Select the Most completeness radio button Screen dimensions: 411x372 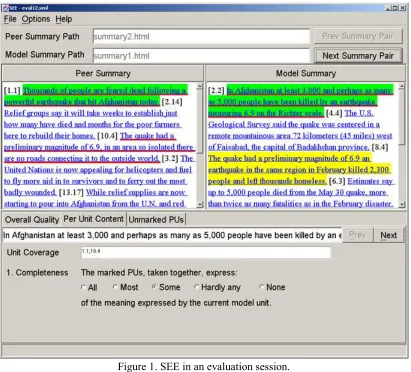(x=115, y=287)
